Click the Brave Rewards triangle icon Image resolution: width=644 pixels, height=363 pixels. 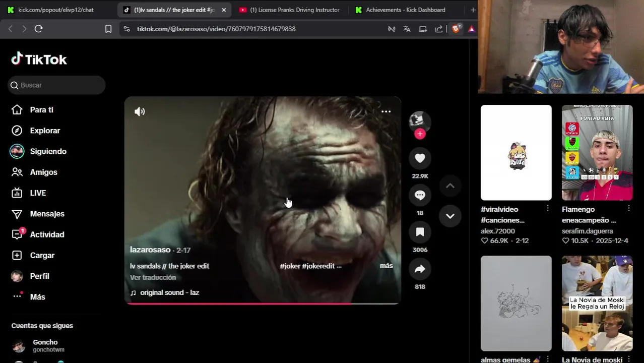point(472,29)
